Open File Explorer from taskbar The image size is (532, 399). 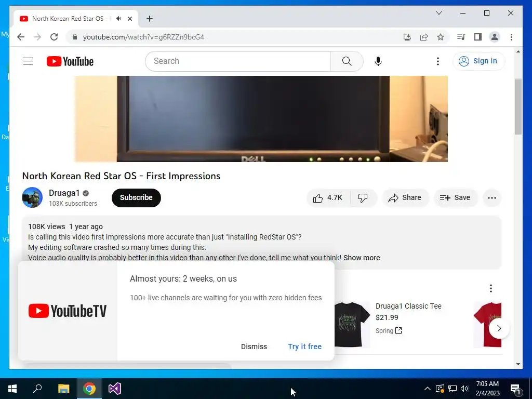[x=63, y=389]
